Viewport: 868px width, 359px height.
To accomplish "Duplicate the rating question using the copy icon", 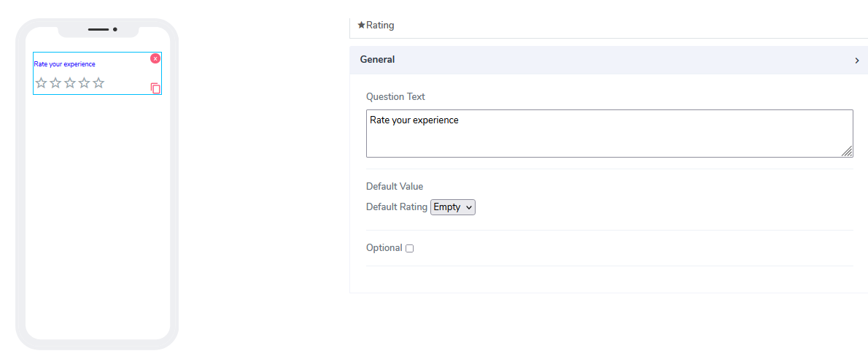I will [155, 88].
